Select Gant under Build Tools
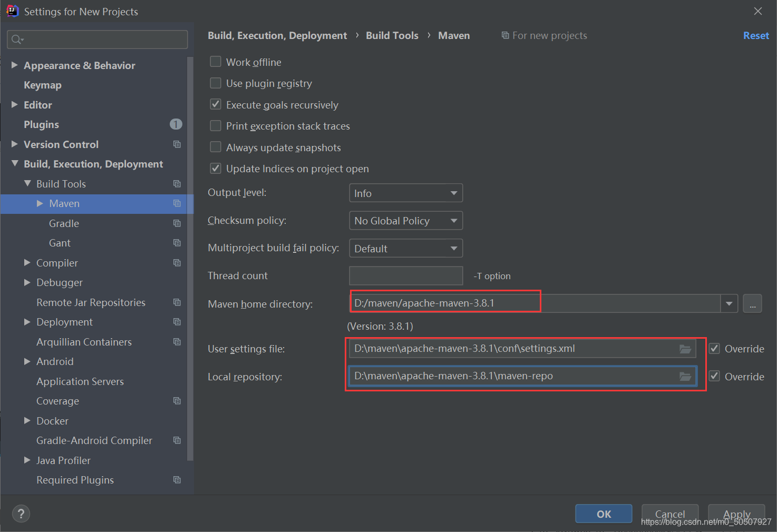 coord(60,243)
